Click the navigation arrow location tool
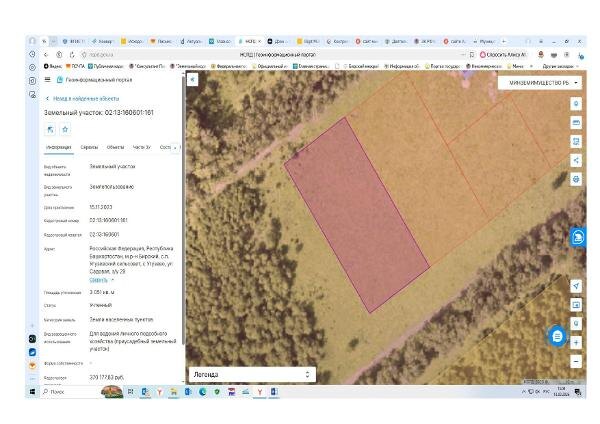 576,286
